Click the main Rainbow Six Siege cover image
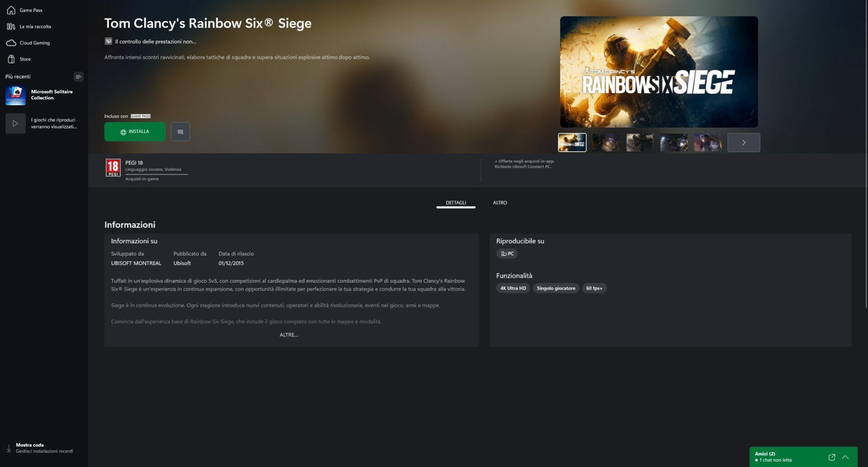Screen dimensions: 868x467 click(659, 72)
